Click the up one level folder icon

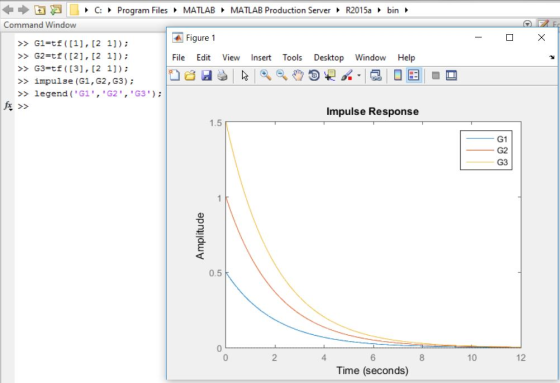tap(40, 10)
